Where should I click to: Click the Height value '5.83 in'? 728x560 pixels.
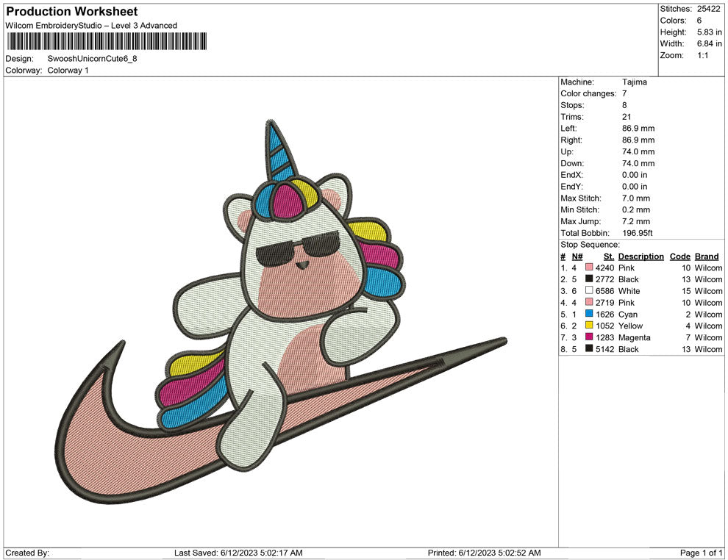pos(709,32)
